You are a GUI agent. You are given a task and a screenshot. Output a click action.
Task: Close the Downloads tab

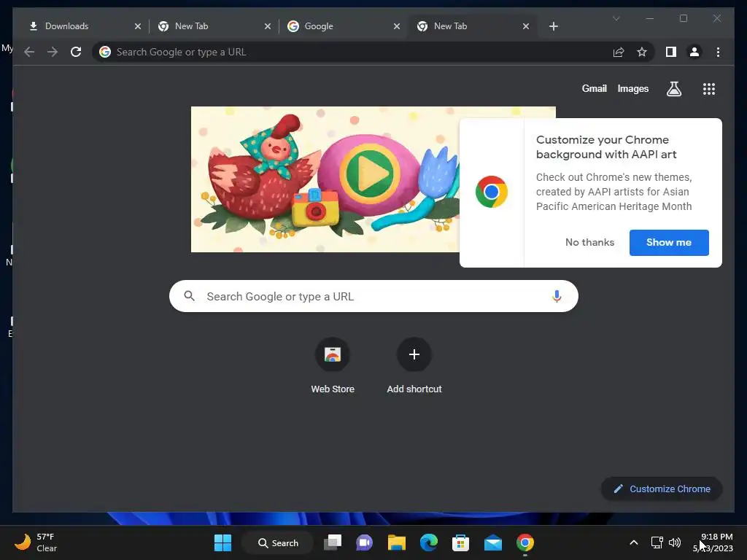click(138, 26)
